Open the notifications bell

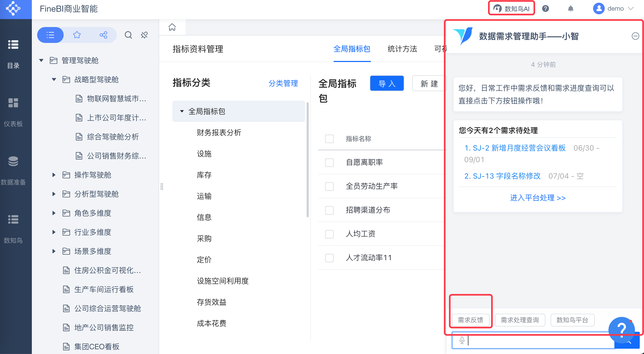[x=571, y=9]
